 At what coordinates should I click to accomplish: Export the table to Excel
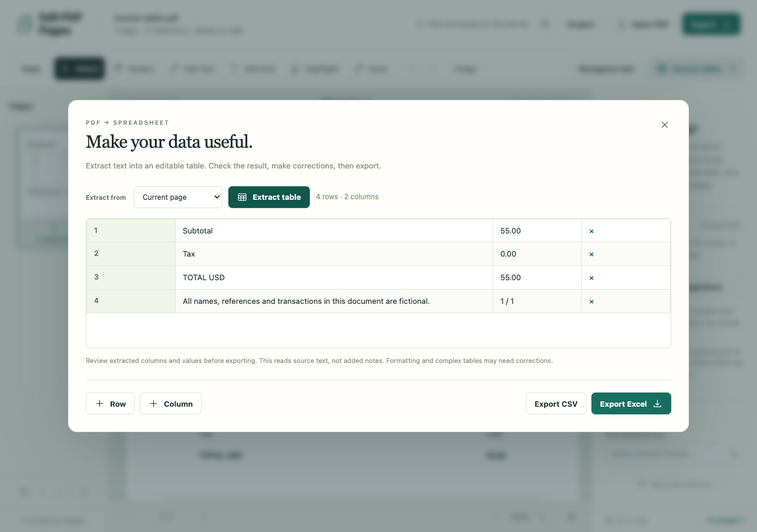[x=631, y=404]
